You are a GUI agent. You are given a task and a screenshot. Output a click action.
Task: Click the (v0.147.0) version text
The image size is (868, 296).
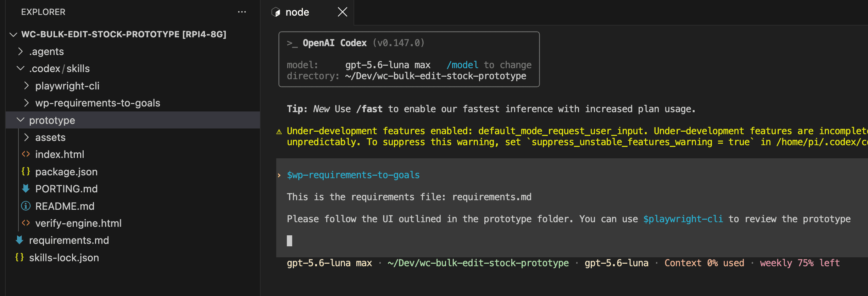pos(398,43)
